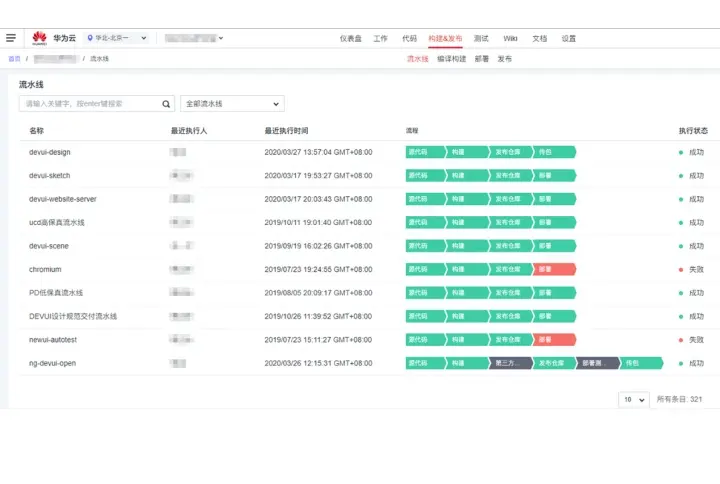The image size is (720, 484).
Task: Click the red failed 部署 stage of chromium
Action: tap(554, 269)
